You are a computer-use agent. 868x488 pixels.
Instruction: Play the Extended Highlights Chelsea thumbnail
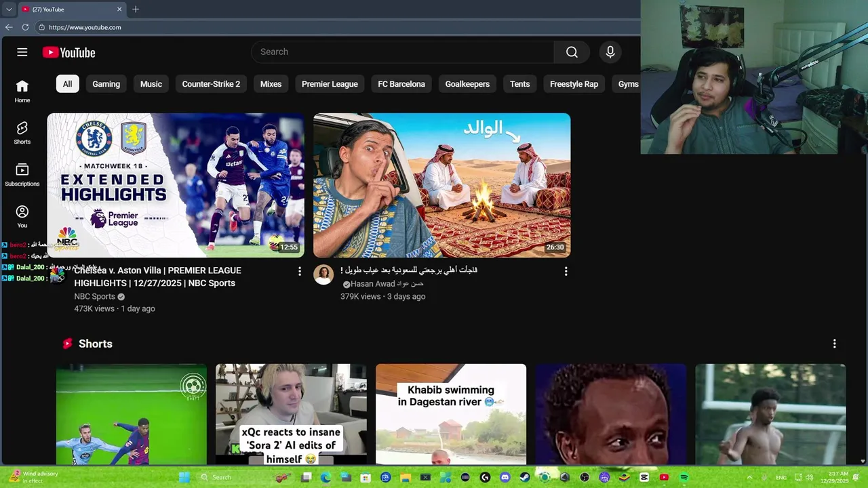[x=176, y=185]
